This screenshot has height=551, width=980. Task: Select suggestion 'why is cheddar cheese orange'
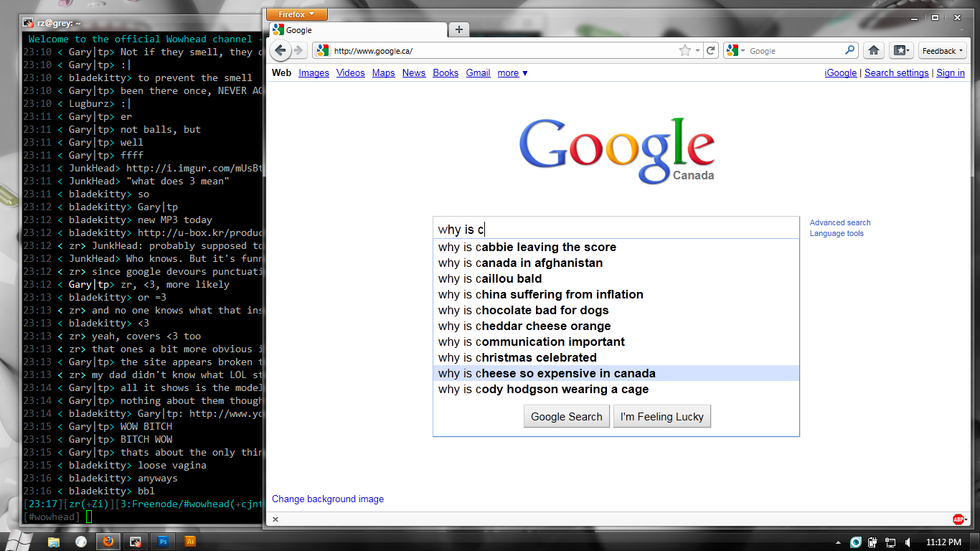pos(616,326)
